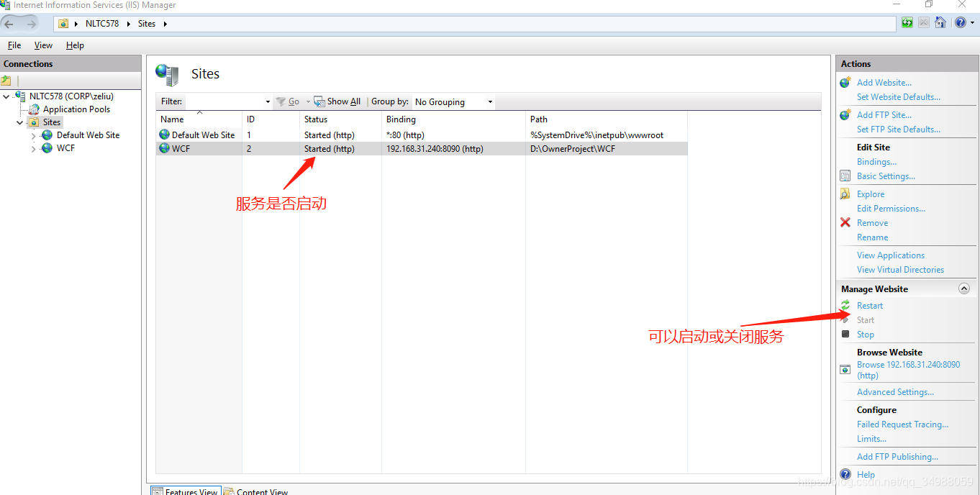The image size is (980, 495).
Task: Click the D:\OwnerProject\WCF path cell
Action: point(573,149)
